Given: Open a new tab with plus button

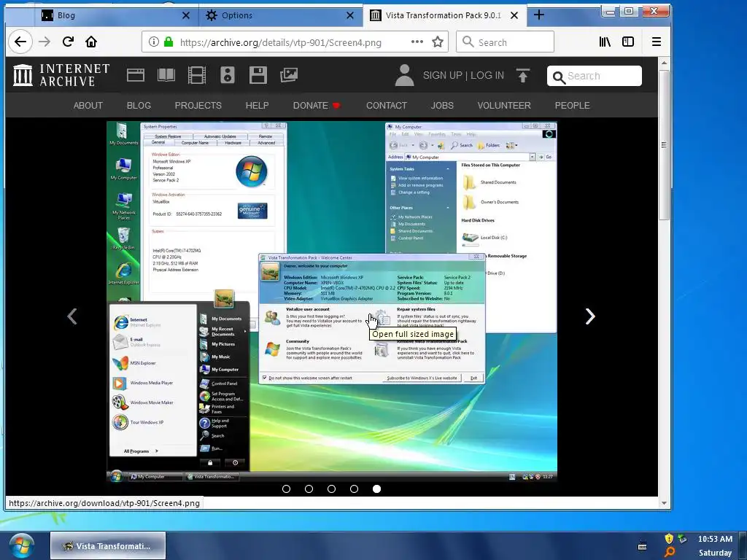Looking at the screenshot, I should (539, 15).
